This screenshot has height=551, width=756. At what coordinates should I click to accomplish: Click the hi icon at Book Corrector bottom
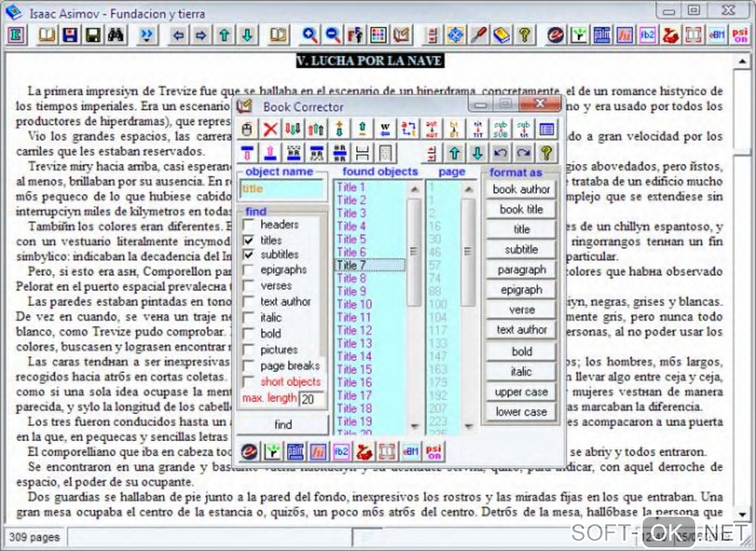(318, 452)
